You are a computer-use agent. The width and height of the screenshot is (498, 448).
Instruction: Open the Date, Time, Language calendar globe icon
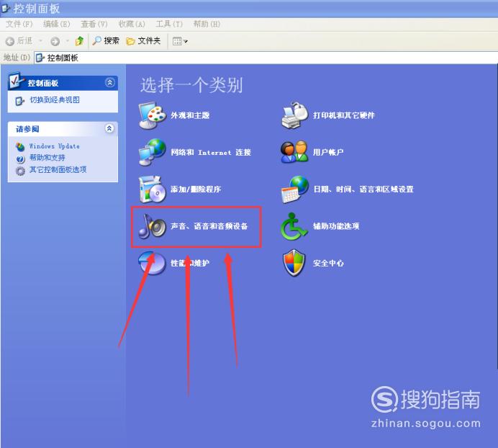[295, 189]
